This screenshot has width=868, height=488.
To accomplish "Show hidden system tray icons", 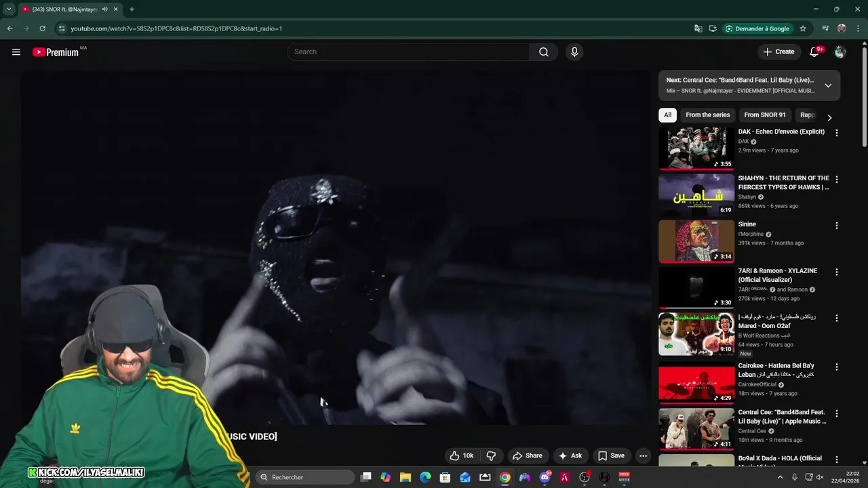I will coord(779,477).
